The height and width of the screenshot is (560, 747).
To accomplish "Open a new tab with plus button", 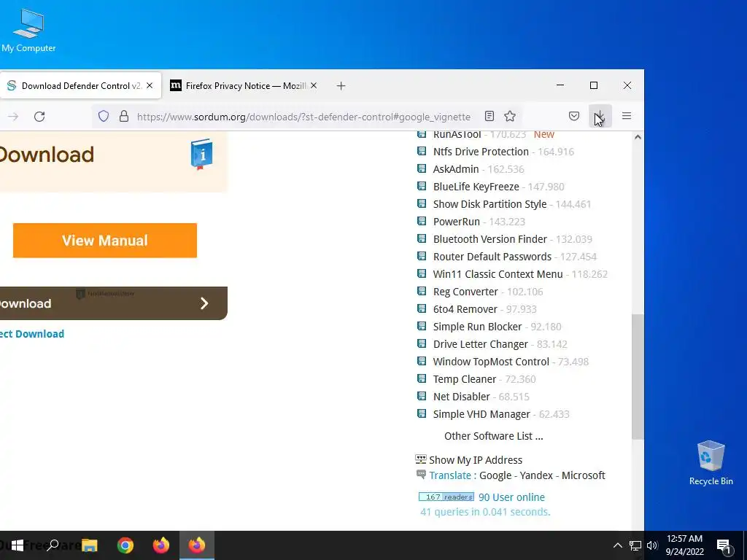I will (341, 86).
